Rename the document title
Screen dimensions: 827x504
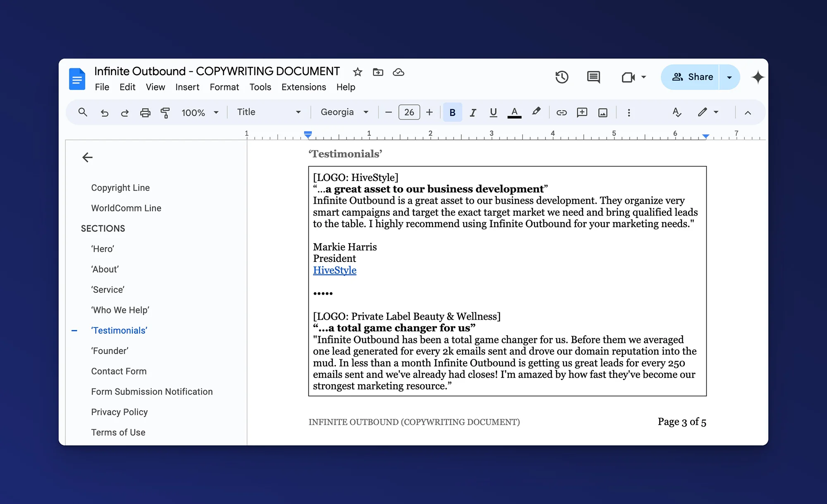click(217, 71)
